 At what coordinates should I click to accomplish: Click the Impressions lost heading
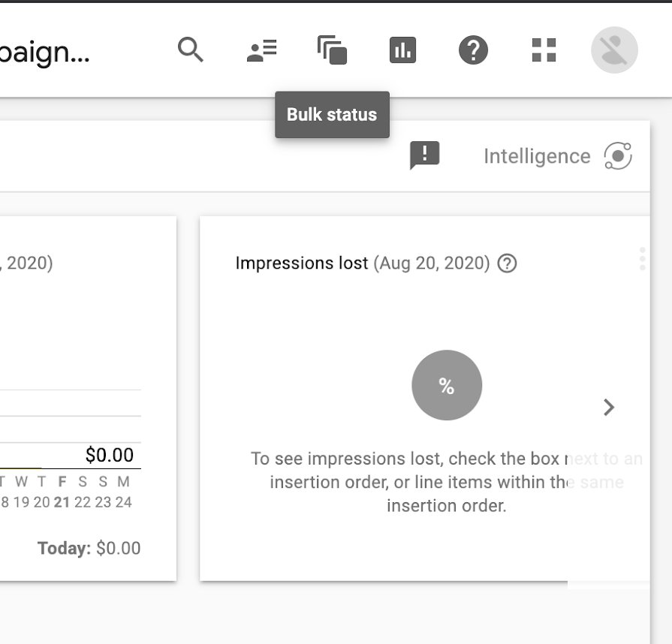(x=302, y=263)
